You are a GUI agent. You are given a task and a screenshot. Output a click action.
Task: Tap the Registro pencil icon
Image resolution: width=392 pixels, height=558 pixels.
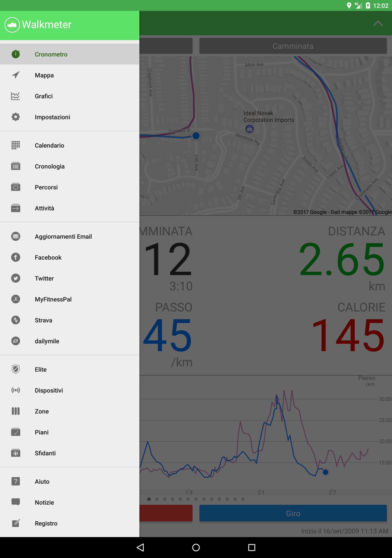click(16, 523)
